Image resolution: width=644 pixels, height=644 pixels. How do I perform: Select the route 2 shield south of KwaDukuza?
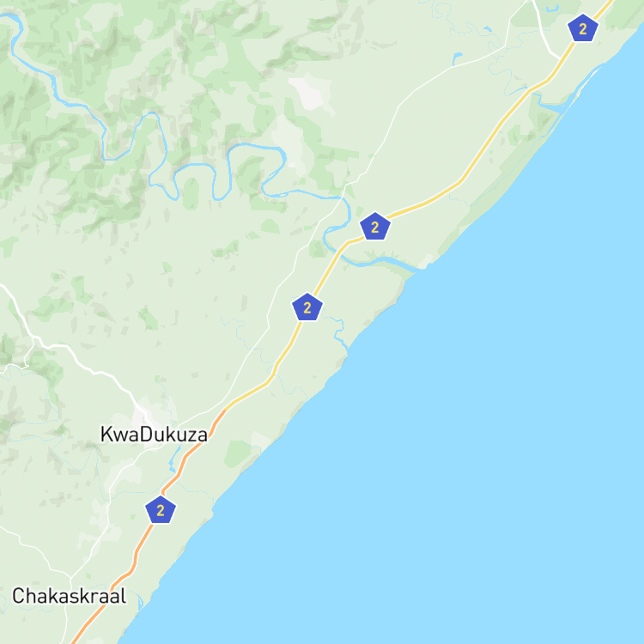161,510
